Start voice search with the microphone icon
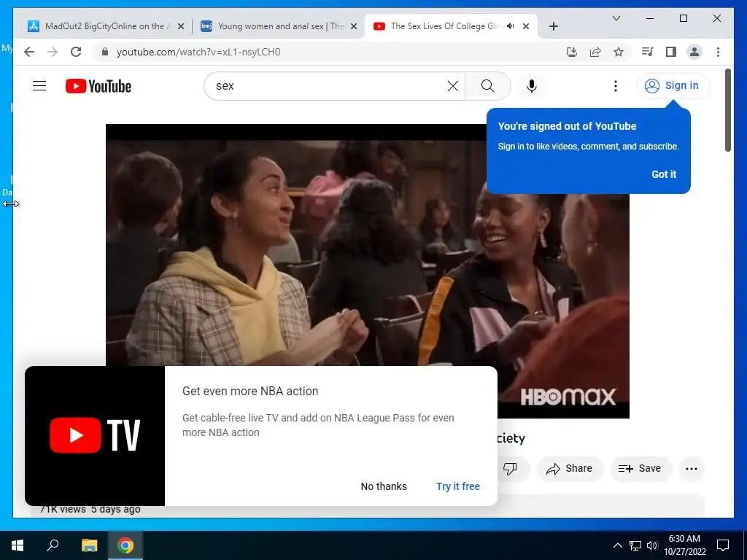Viewport: 747px width, 560px height. point(532,86)
